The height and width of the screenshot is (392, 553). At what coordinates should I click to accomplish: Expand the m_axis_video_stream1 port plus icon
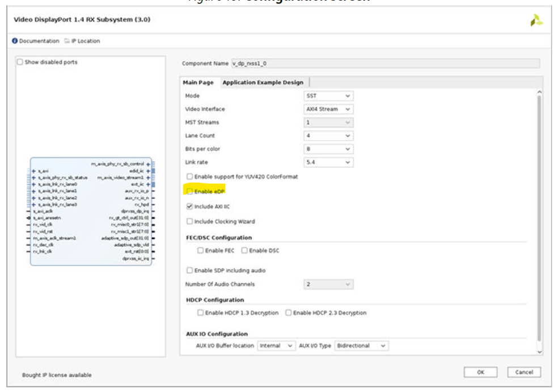click(148, 178)
